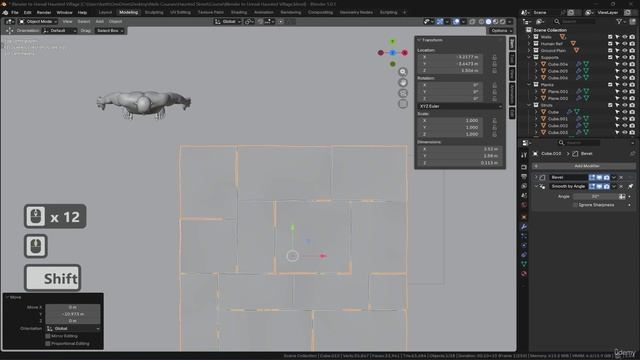Open the Select Box drag dropdown
This screenshot has width=640, height=360.
click(110, 31)
